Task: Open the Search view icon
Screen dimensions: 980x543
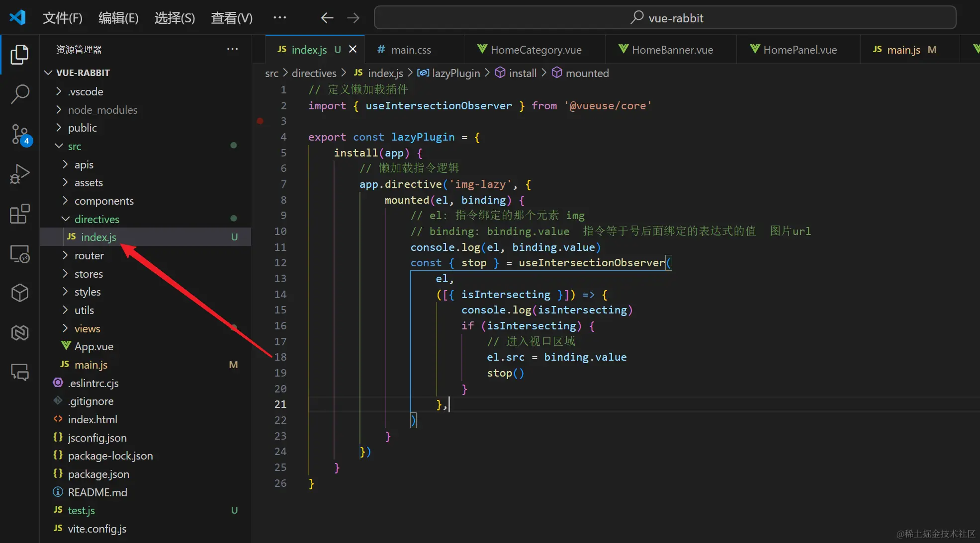Action: click(x=19, y=93)
